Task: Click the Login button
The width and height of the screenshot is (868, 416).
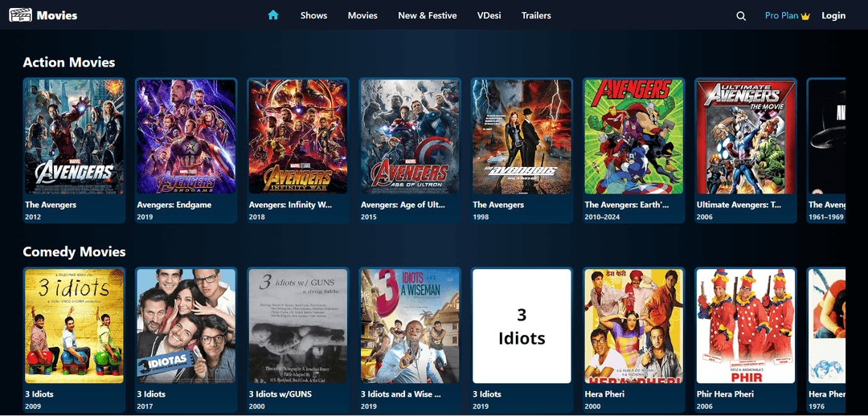Action: pyautogui.click(x=833, y=15)
